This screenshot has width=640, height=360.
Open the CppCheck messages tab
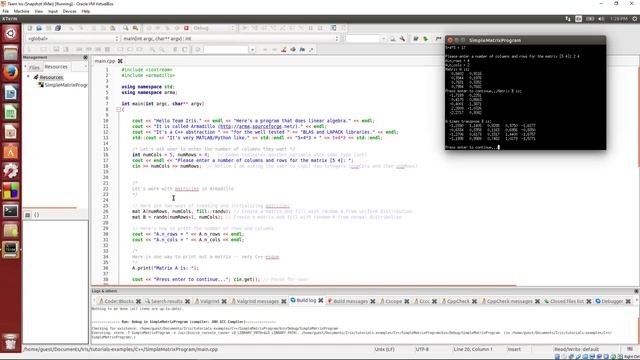(x=509, y=301)
